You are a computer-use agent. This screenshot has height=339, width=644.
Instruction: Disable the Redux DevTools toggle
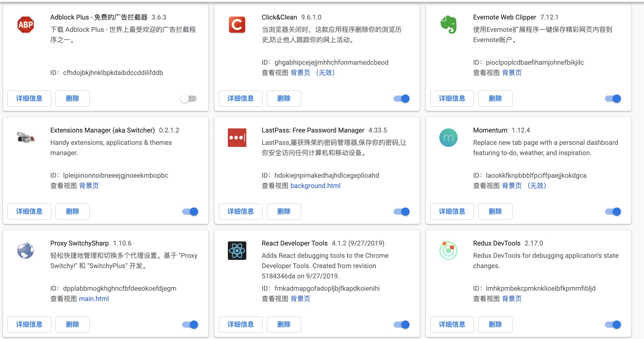tap(613, 325)
